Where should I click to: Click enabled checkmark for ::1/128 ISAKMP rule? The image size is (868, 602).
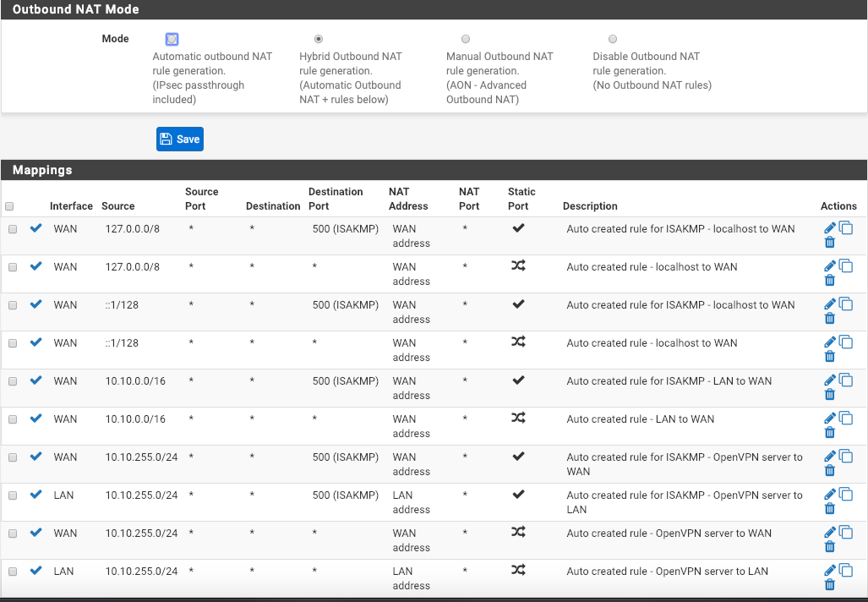[35, 304]
